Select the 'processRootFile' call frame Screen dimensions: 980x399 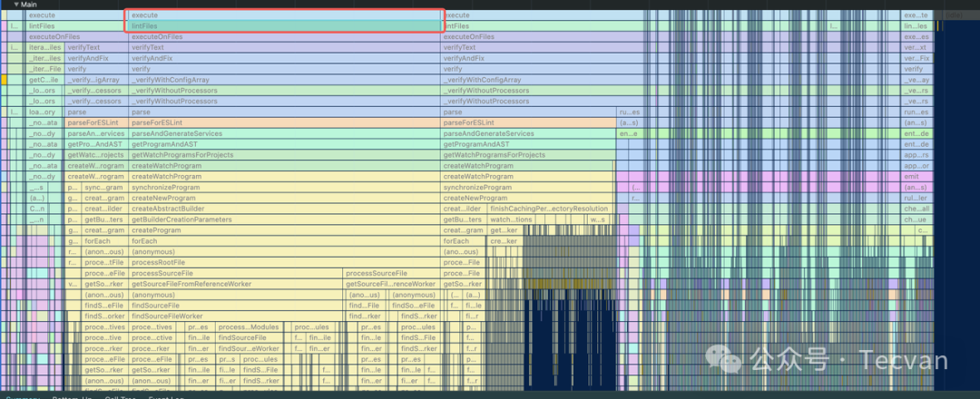pyautogui.click(x=285, y=263)
